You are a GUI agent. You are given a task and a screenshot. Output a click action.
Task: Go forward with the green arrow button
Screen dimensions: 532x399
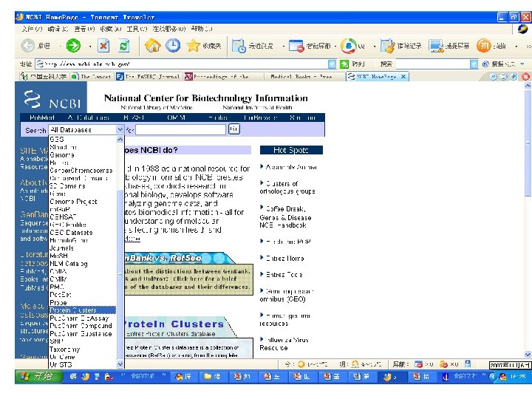click(x=73, y=46)
